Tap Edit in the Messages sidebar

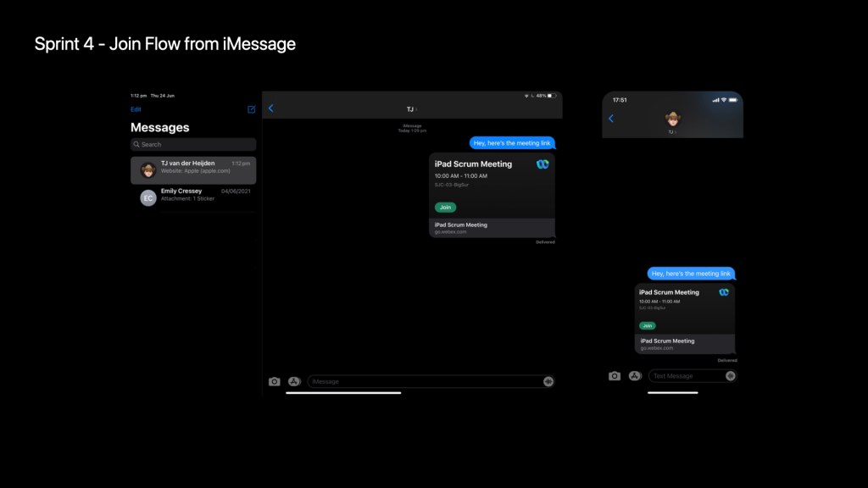[x=136, y=109]
